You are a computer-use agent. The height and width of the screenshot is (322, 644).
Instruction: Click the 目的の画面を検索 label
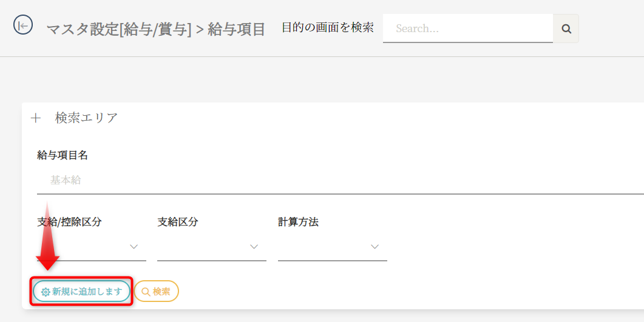coord(328,27)
